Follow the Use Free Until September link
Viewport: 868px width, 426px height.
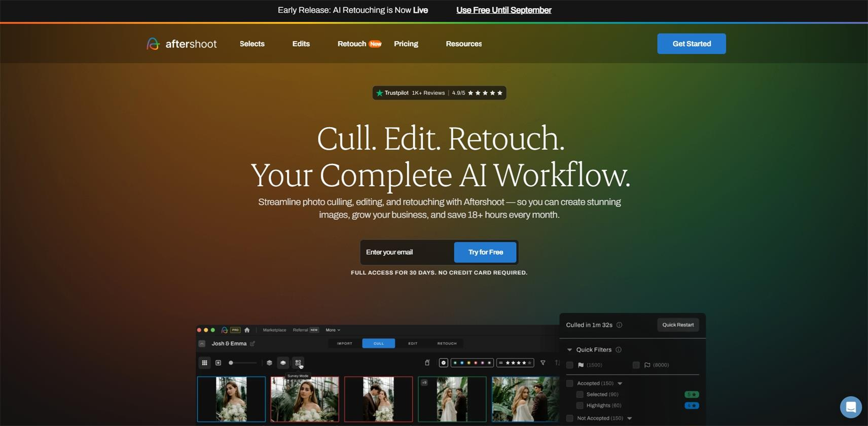[504, 10]
